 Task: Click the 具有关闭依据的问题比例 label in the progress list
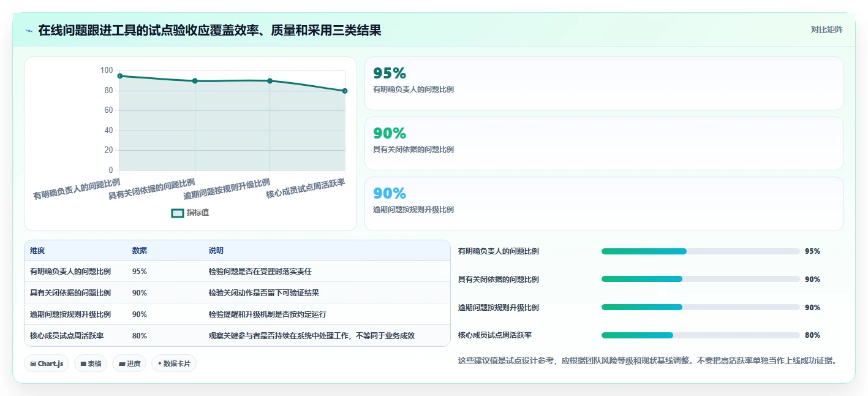[x=499, y=280]
